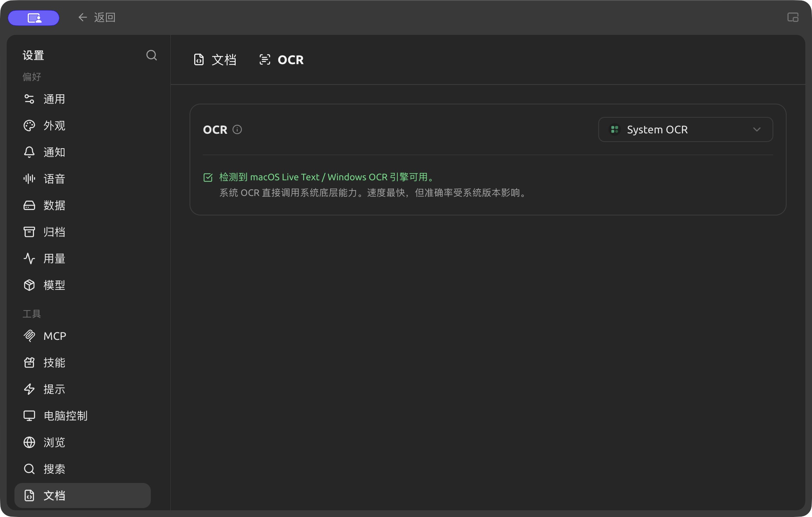The height and width of the screenshot is (517, 812).
Task: Go back using the 返回 arrow button
Action: [x=97, y=17]
